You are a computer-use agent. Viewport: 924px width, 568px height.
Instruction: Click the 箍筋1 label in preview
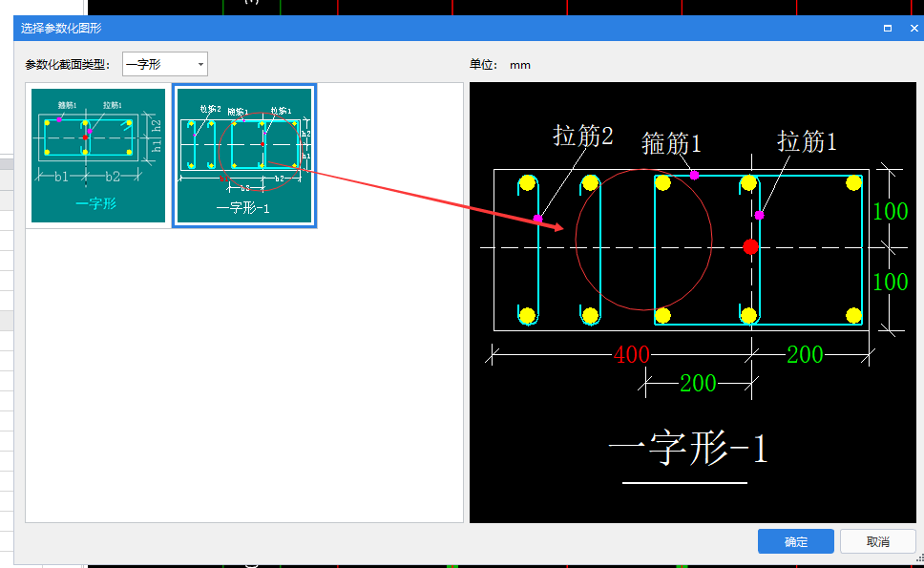pos(671,143)
